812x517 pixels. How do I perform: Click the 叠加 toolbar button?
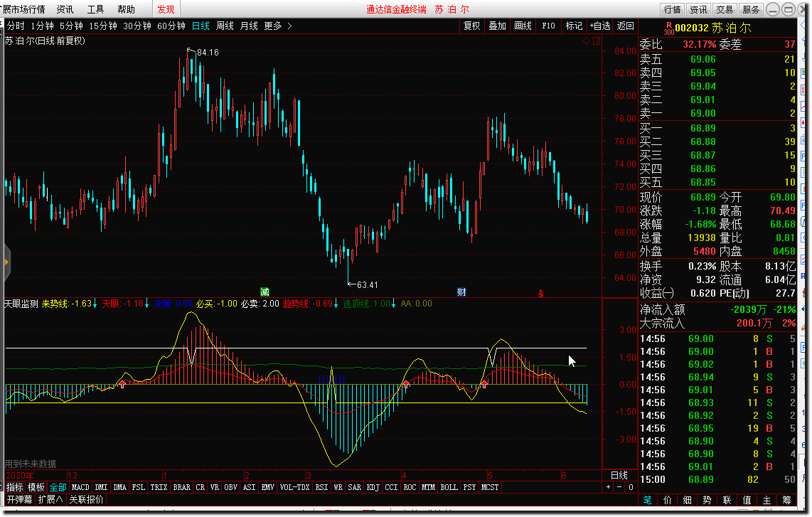pyautogui.click(x=497, y=26)
